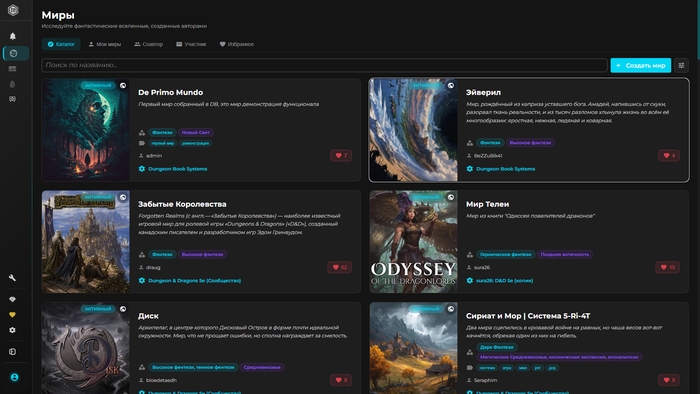Click author name admin on De Primo Mundo
The width and height of the screenshot is (700, 394).
[x=154, y=156]
